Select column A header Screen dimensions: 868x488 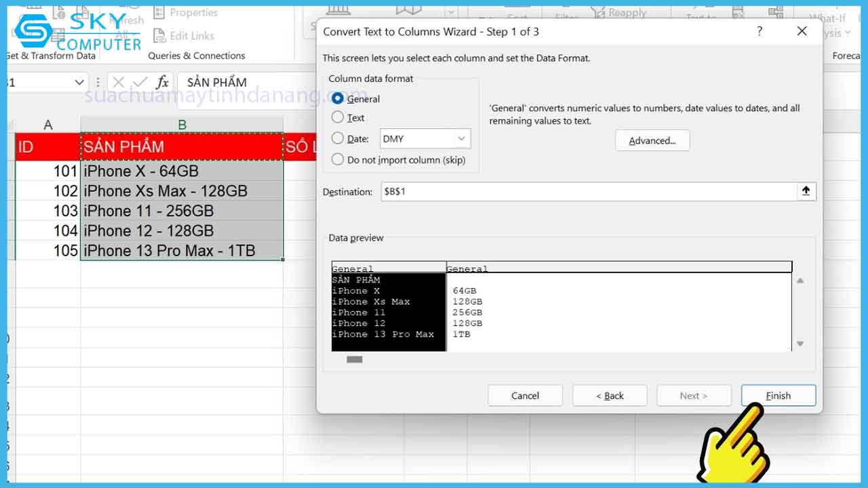47,125
